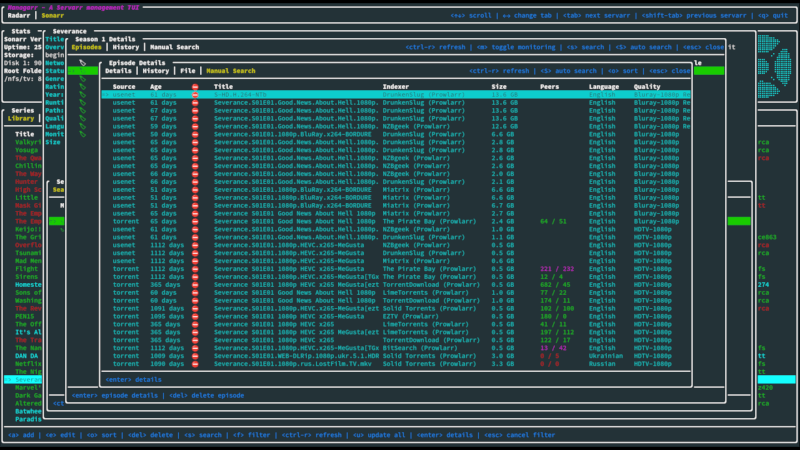Screen dimensions: 800x450
Task: Click the red rejected icon on the EZTV release row
Action: [x=195, y=318]
